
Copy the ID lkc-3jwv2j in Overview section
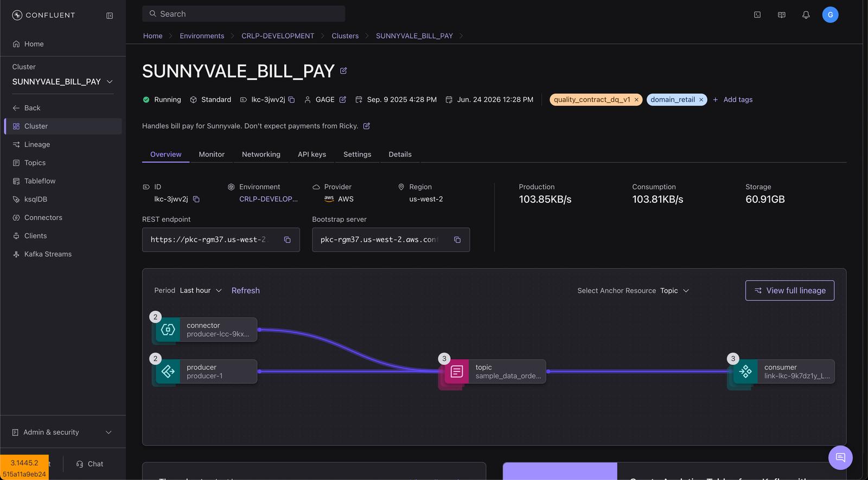(x=196, y=199)
